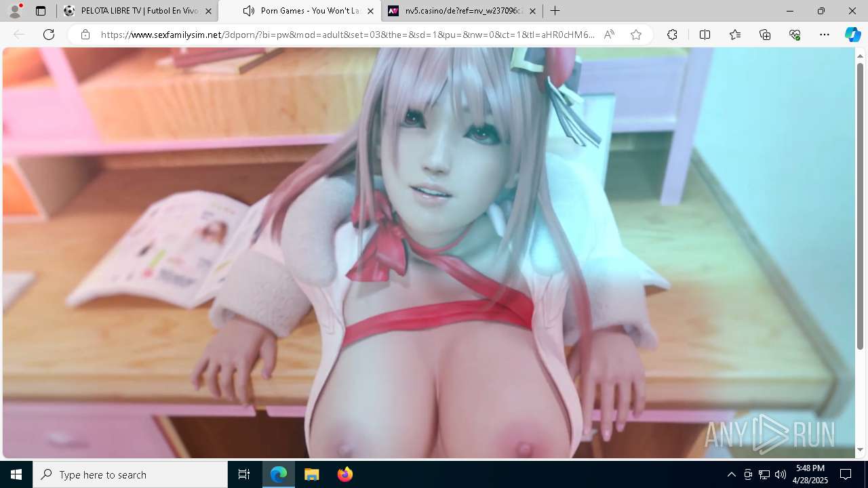Open the volume control tray icon

pos(781,474)
